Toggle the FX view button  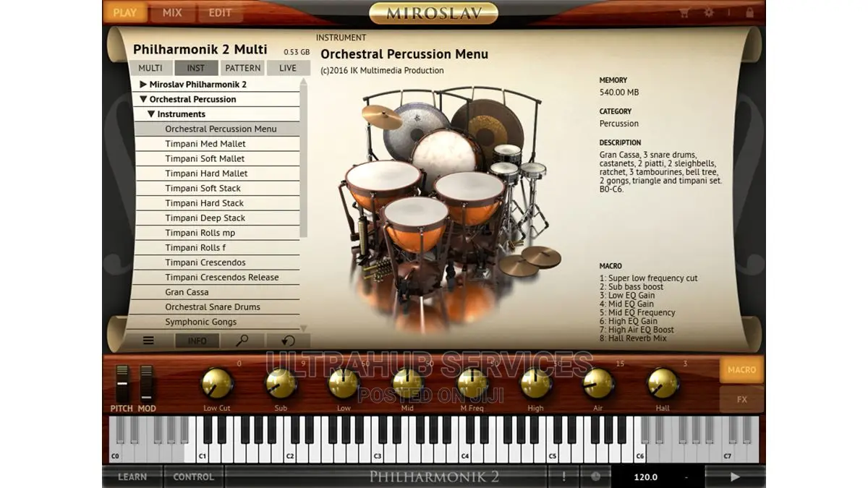coord(741,399)
